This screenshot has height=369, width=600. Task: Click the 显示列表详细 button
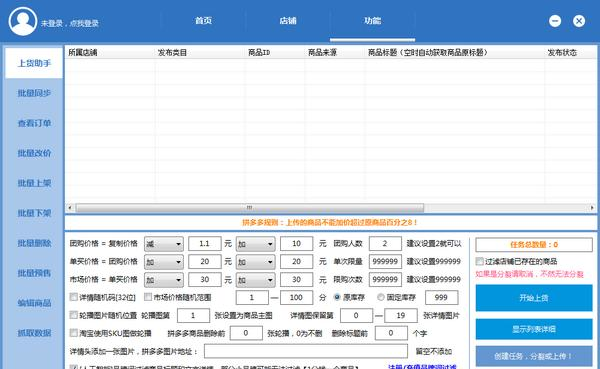tap(534, 329)
